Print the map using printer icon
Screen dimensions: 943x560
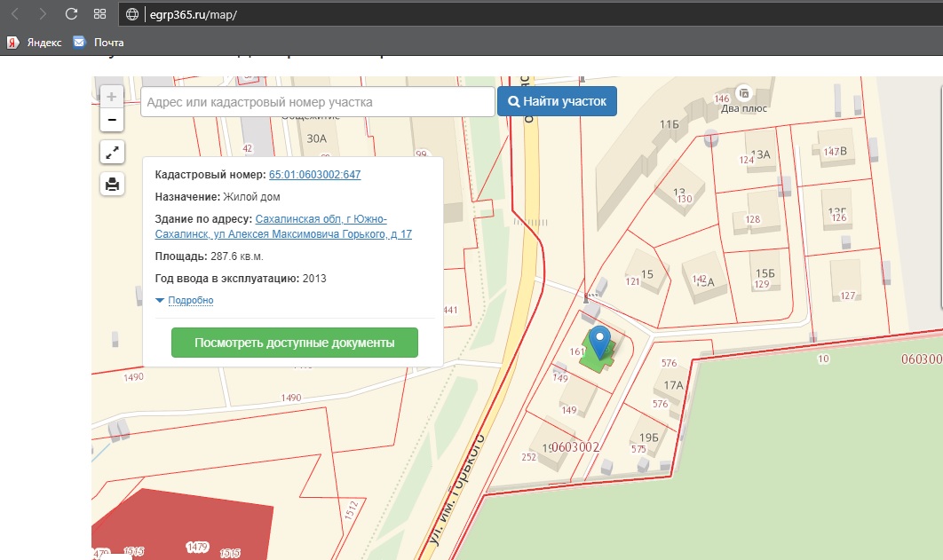point(112,185)
